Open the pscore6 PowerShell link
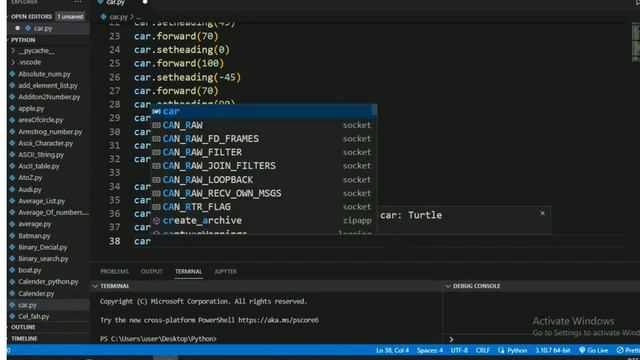Viewport: 640px width, 360px height. (278, 320)
